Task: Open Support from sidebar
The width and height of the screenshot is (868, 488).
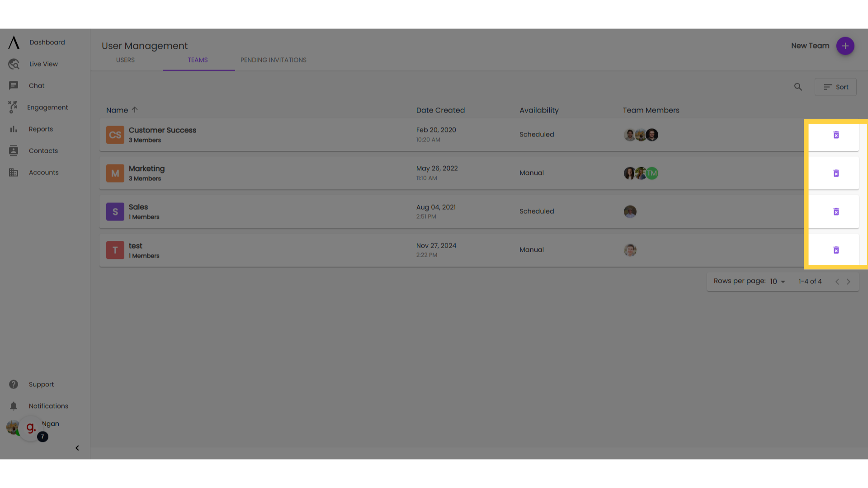Action: point(41,384)
